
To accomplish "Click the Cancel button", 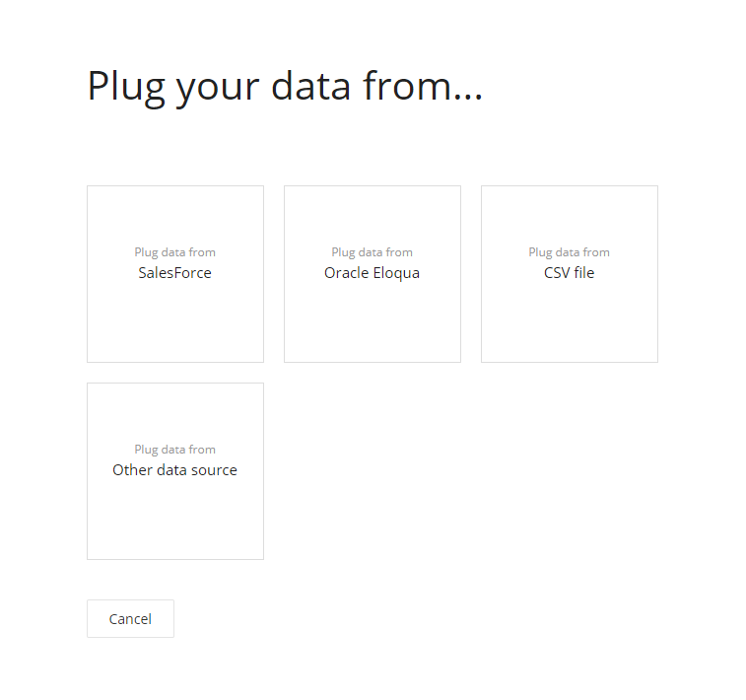I will [x=130, y=619].
